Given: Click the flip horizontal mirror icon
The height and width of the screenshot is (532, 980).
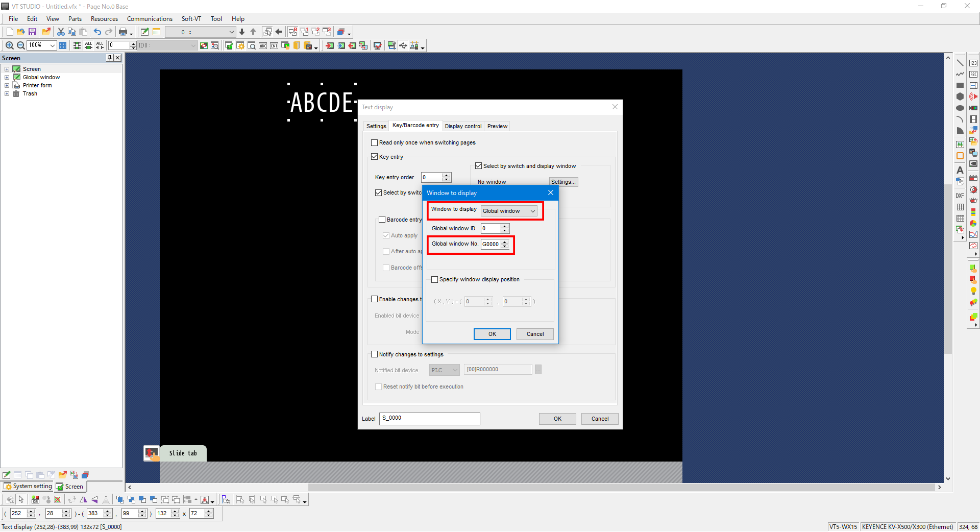Looking at the screenshot, I should point(83,499).
